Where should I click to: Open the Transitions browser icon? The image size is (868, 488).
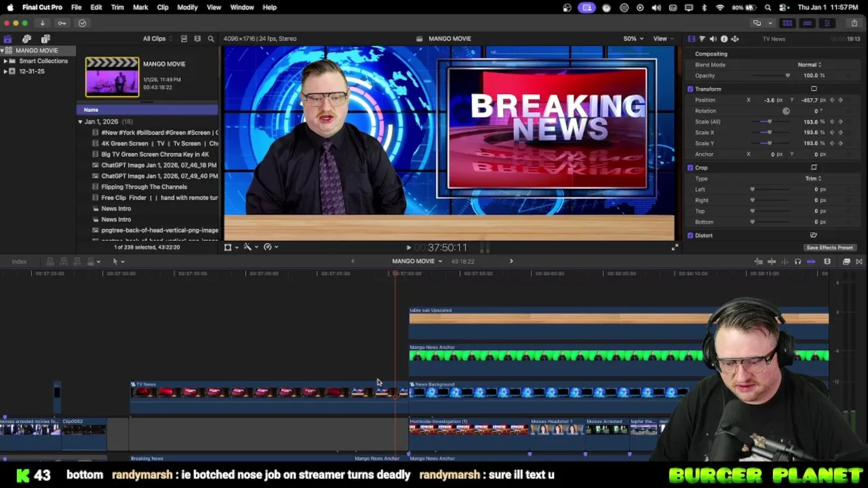(859, 262)
